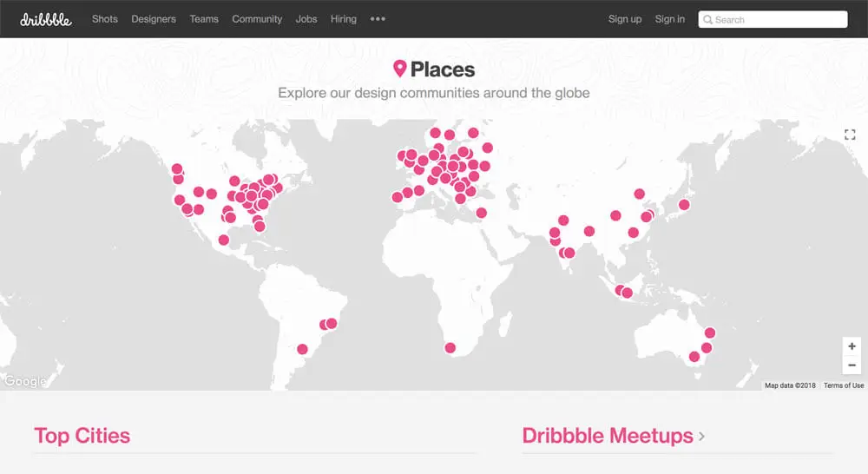The width and height of the screenshot is (868, 474).
Task: Click the Top Cities heading
Action: coord(82,436)
